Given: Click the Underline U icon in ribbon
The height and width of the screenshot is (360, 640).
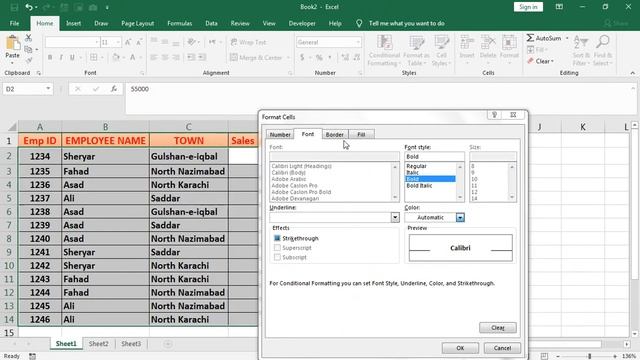Looking at the screenshot, I should [x=72, y=58].
